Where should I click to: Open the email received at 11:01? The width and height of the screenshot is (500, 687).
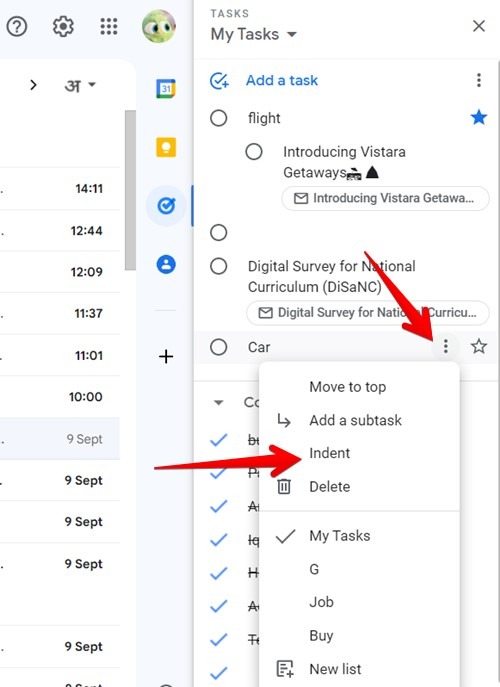(x=60, y=355)
